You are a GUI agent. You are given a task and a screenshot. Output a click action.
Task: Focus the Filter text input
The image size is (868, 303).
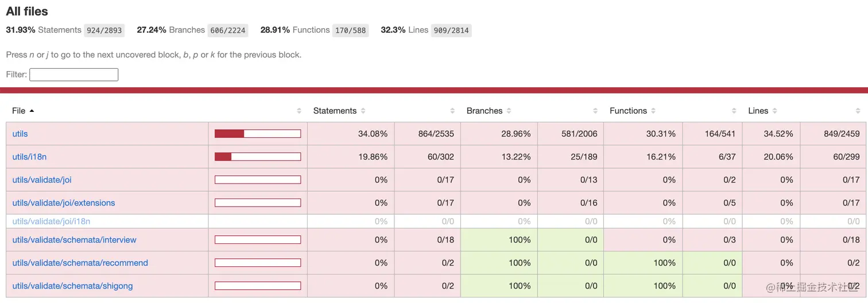[73, 75]
